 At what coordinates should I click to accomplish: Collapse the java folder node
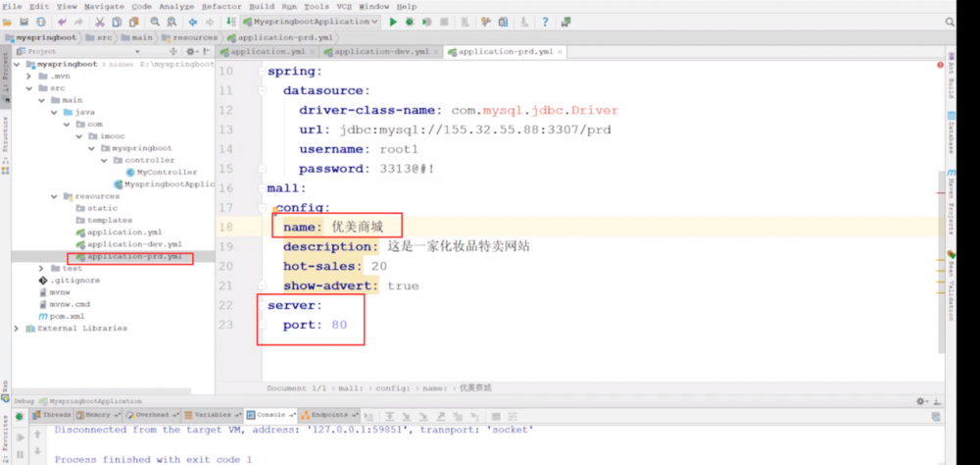click(54, 112)
